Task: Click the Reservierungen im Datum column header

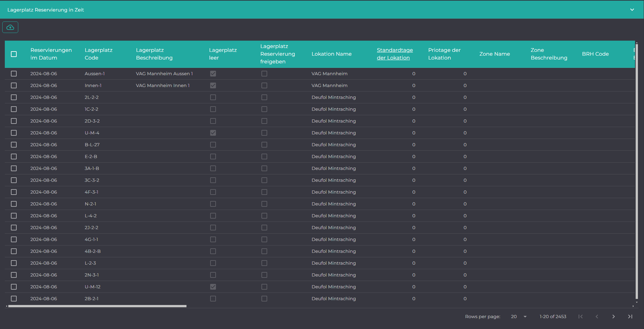Action: [51, 54]
